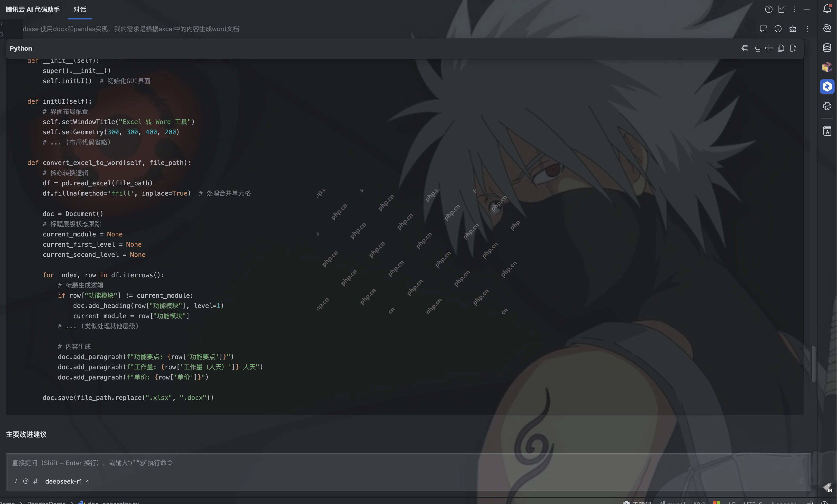The height and width of the screenshot is (504, 837).
Task: Click the self.setGeometry code line
Action: tap(111, 132)
